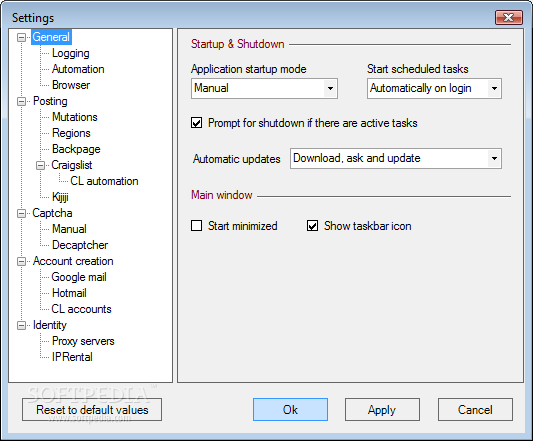This screenshot has height=441, width=533.
Task: Open the CL automation settings page
Action: coord(104,181)
